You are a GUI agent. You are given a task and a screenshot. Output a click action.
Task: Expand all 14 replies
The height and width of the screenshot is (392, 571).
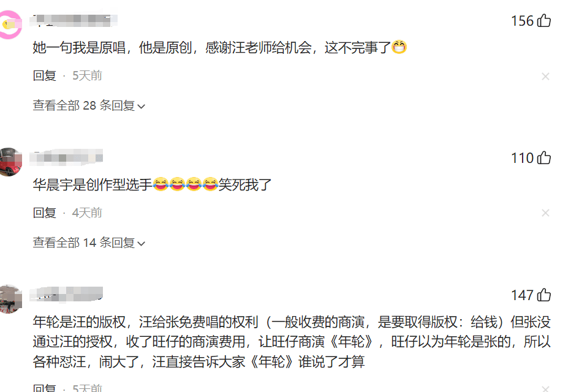[89, 243]
